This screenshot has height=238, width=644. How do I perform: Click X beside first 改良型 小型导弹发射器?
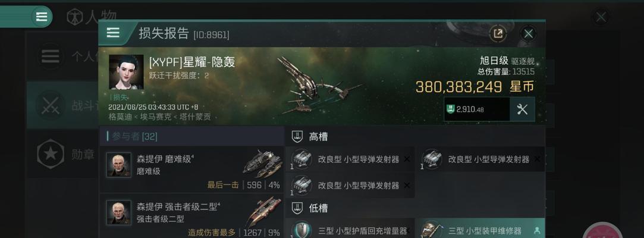point(407,159)
